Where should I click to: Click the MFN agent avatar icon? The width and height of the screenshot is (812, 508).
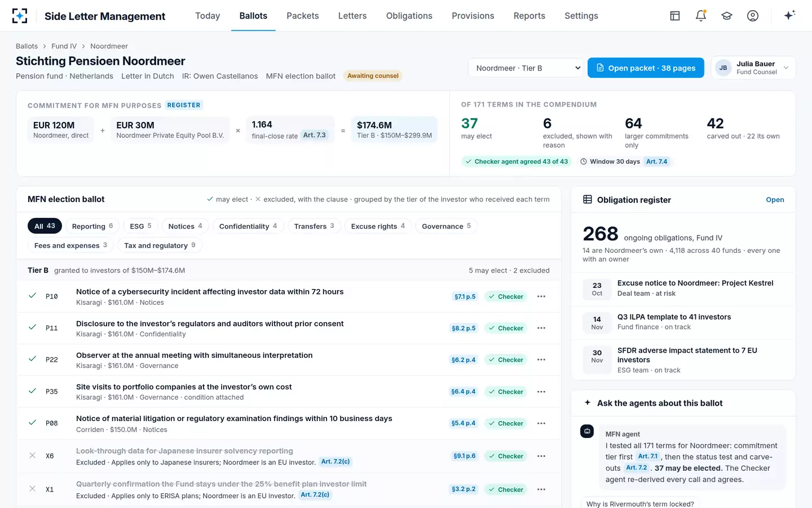[587, 431]
